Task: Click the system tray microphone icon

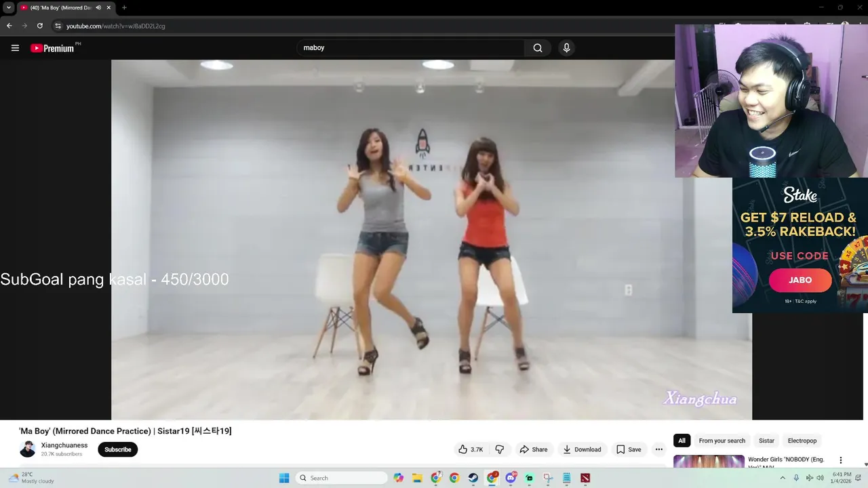Action: 796,478
